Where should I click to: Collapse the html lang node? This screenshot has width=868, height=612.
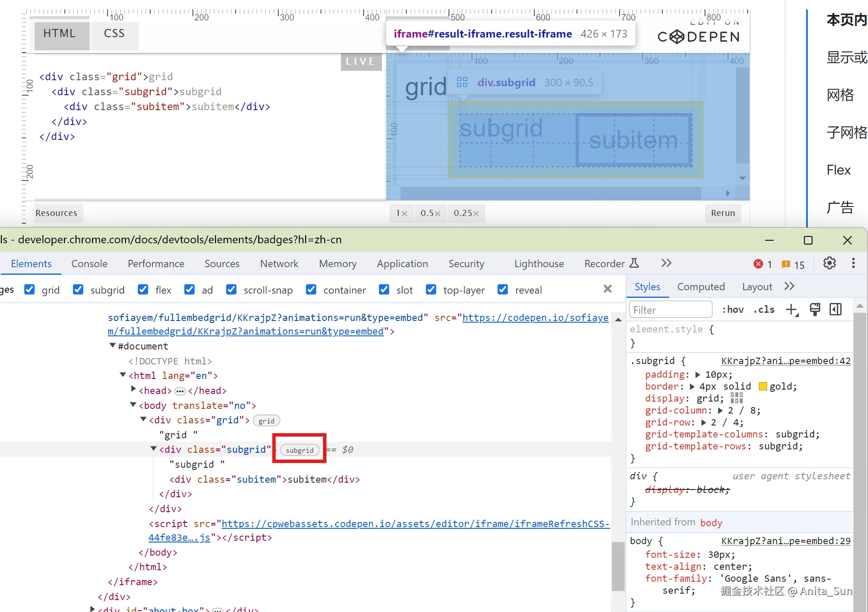click(123, 375)
